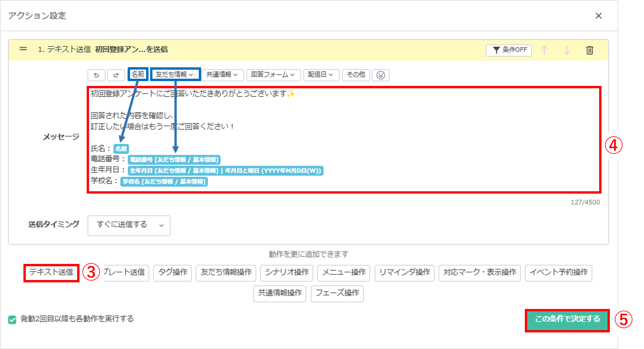644x349 pixels.
Task: Insert 名前 variable from toolbar
Action: pyautogui.click(x=138, y=74)
